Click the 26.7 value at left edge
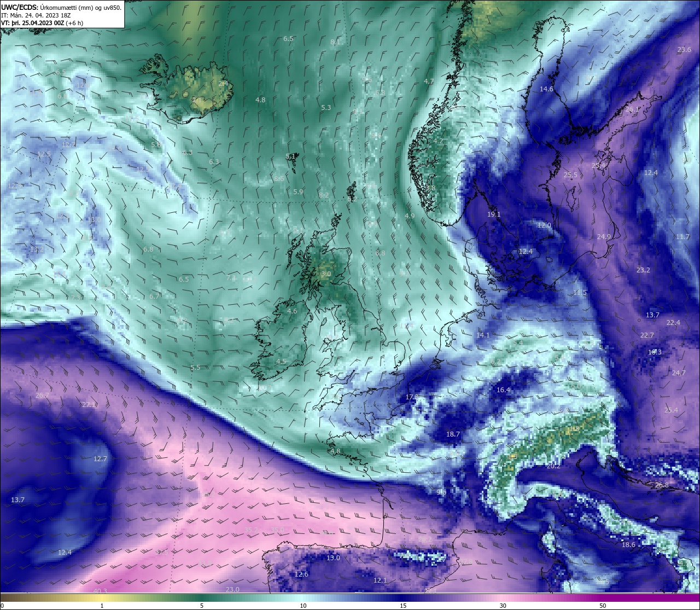Screen dimensions: 700x610 42,396
